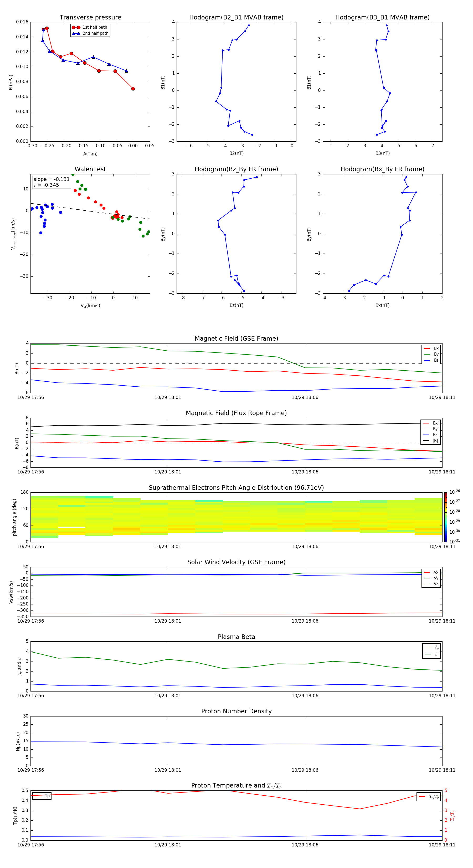This screenshot has height=868, width=473.
Task: Click the 'Bx(nT)' x-axis label
Action: (382, 305)
